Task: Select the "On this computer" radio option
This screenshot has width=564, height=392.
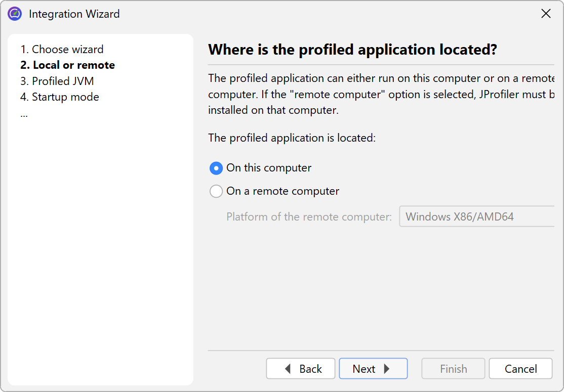Action: coord(216,168)
